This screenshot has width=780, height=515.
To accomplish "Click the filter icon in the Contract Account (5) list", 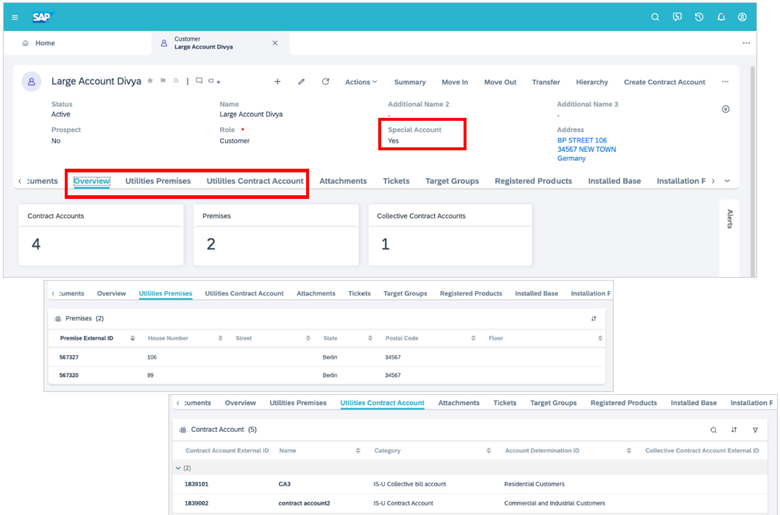I will pos(755,430).
